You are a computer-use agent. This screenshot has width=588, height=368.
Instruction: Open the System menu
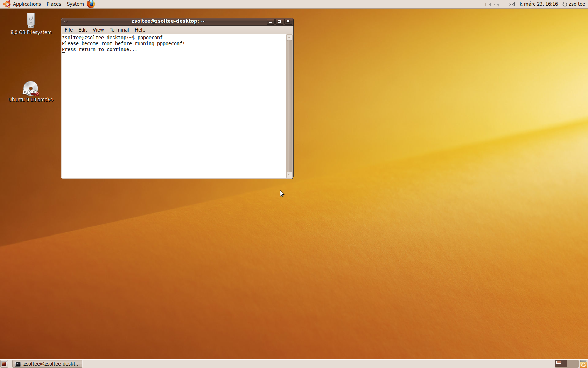tap(75, 4)
